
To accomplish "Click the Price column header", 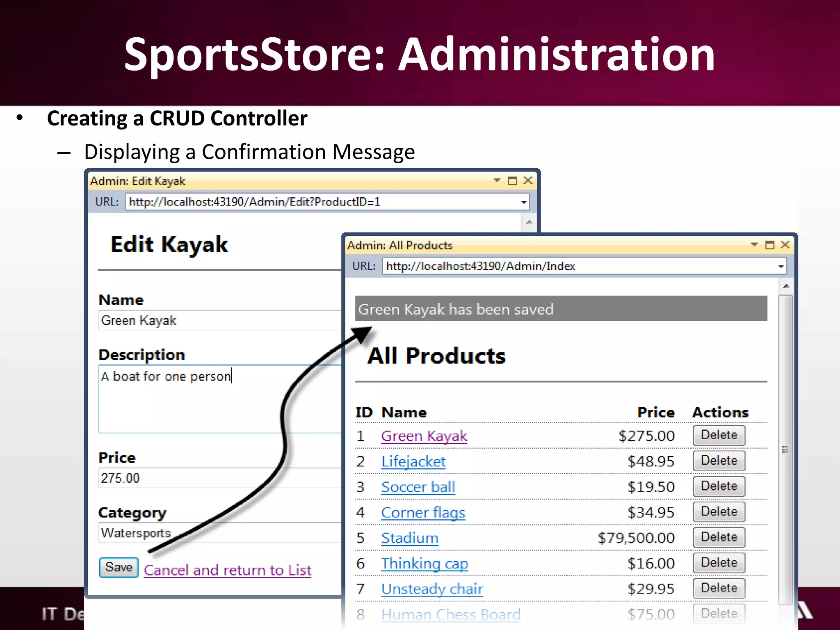I will pyautogui.click(x=656, y=412).
